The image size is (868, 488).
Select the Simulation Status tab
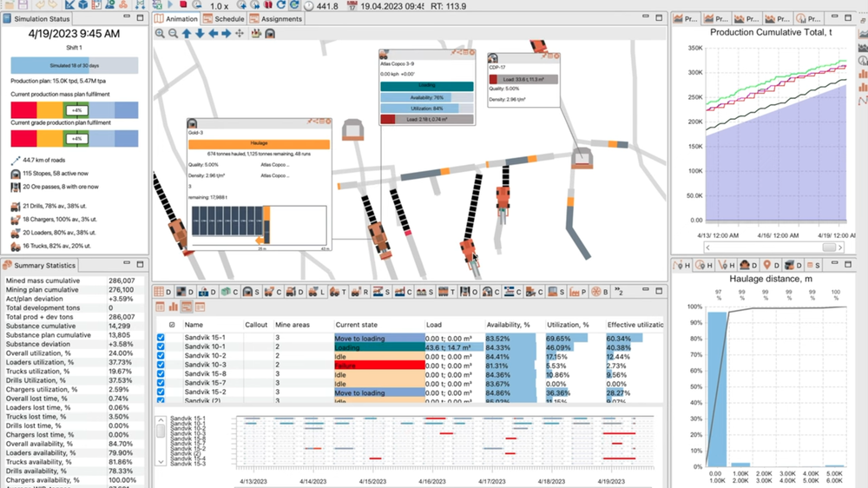point(36,19)
